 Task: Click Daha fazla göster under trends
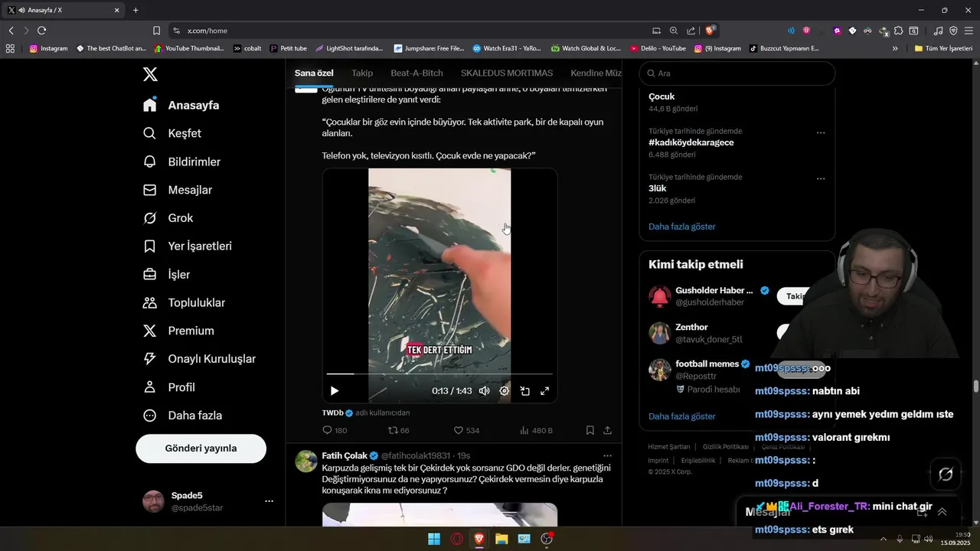[x=681, y=227]
